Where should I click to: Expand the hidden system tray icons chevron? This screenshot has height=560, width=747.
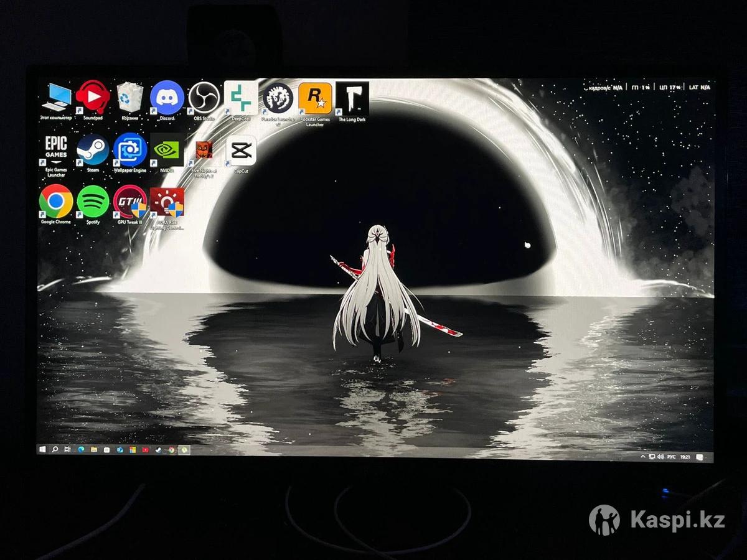pos(643,457)
